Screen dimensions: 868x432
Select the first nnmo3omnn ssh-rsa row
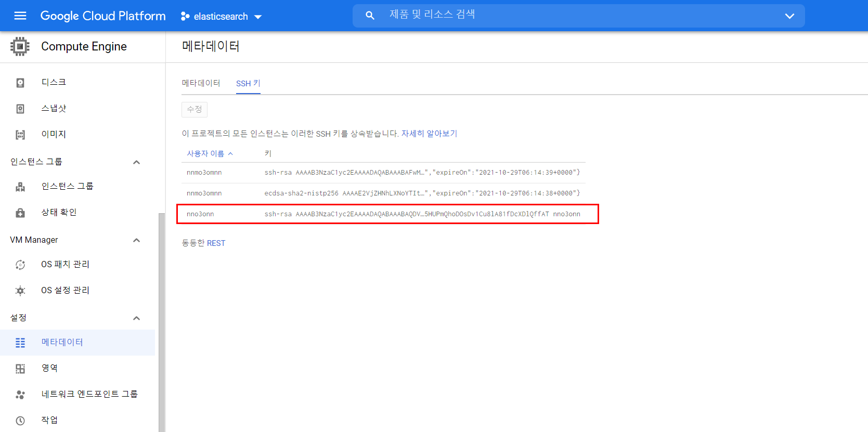[383, 173]
